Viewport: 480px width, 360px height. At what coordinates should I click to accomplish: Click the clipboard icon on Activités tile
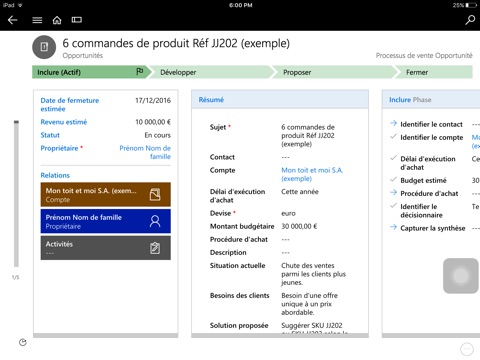click(x=155, y=248)
